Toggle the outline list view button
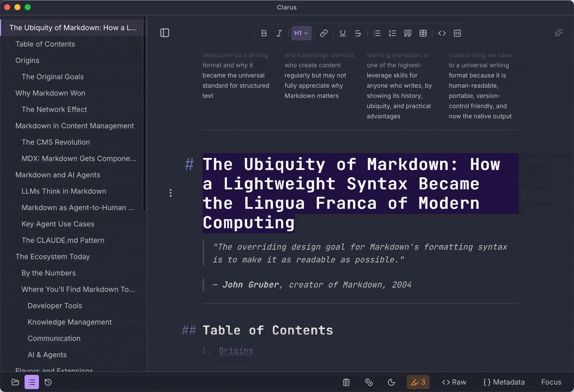This screenshot has width=574, height=392. 32,382
